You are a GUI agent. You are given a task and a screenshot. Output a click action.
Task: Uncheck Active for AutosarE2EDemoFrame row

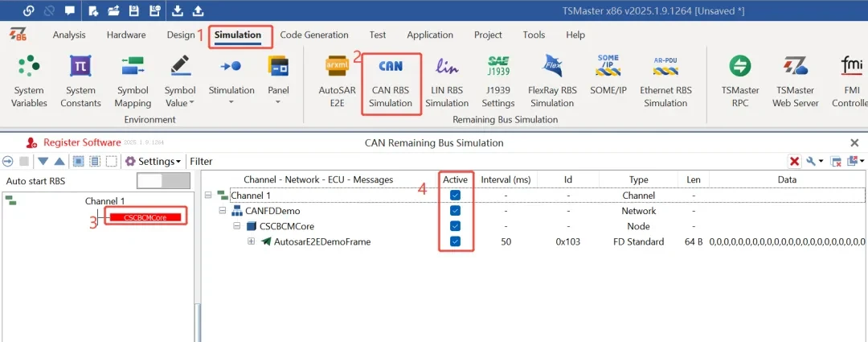pos(455,241)
